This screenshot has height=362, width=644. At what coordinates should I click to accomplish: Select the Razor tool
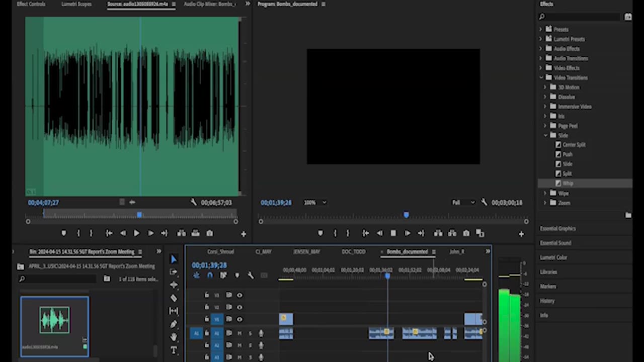pos(174,298)
